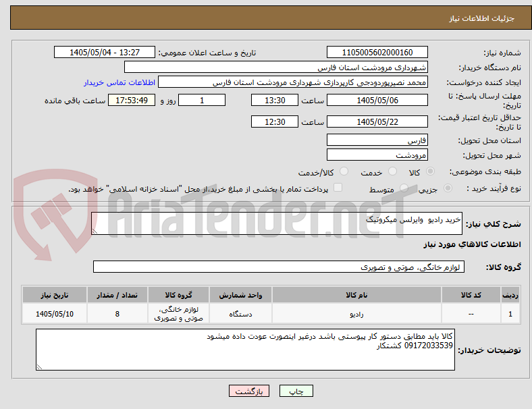Click the ردیف column header
The height and width of the screenshot is (409, 532).
(x=510, y=295)
